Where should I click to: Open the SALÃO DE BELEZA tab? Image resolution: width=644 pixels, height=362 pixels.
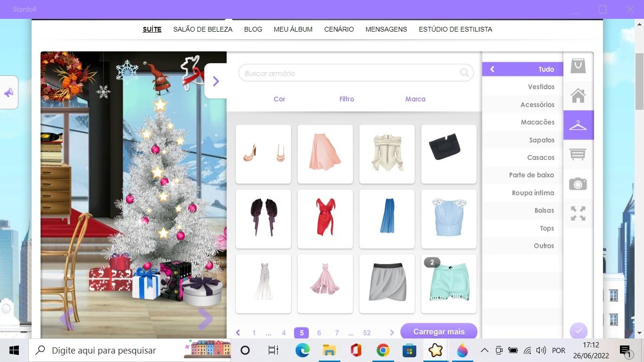point(203,29)
